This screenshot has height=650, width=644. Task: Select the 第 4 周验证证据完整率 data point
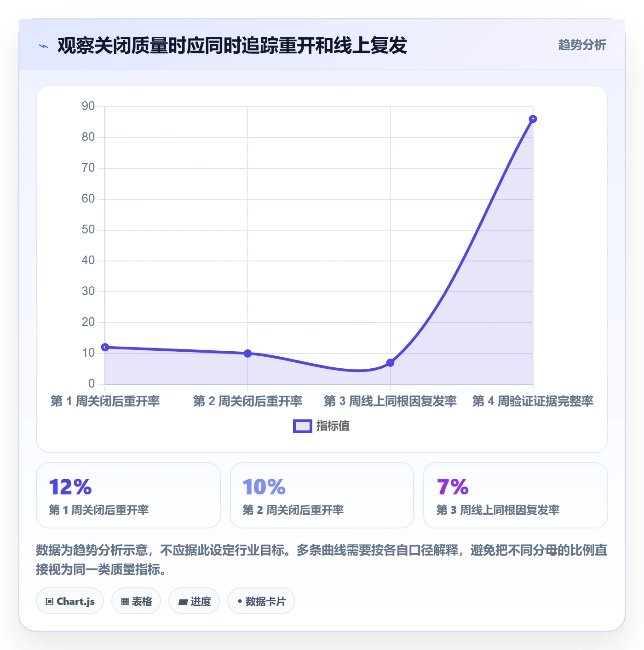[533, 119]
